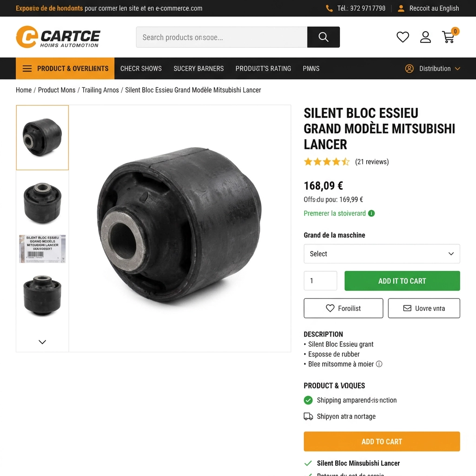Show more thumbnails with down chevron
The height and width of the screenshot is (476, 476).
(42, 342)
